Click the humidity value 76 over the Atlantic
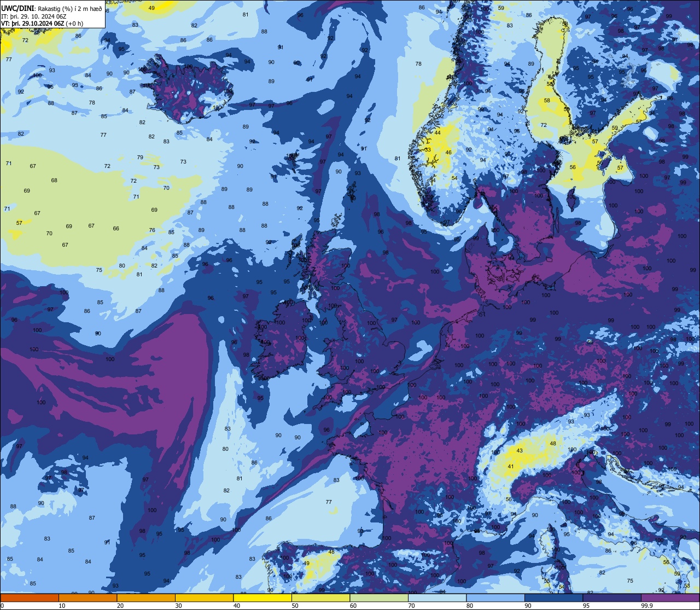 152,230
